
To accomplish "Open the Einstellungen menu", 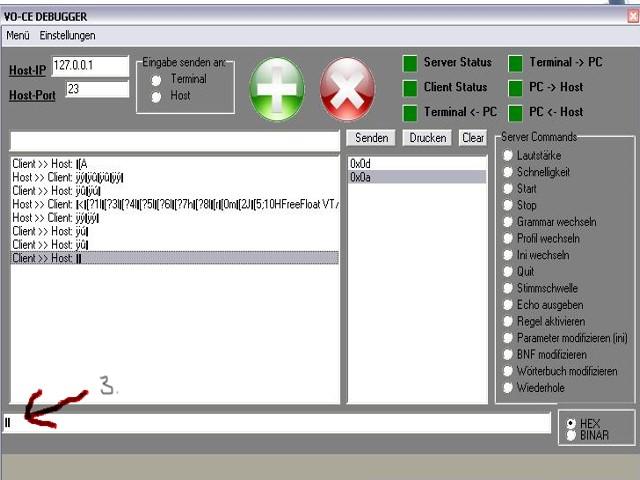I will click(67, 35).
